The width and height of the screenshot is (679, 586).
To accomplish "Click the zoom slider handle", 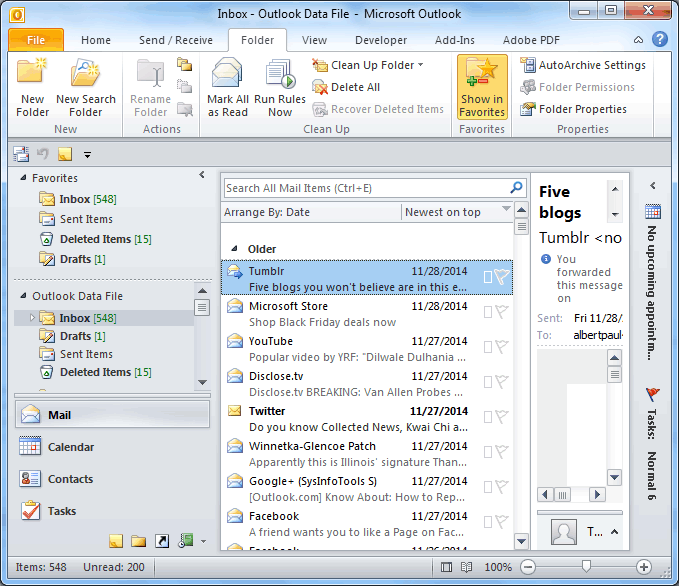I will point(586,566).
